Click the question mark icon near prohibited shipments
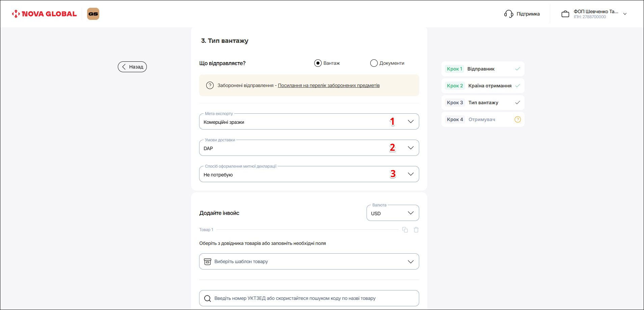The width and height of the screenshot is (644, 310). click(x=210, y=85)
